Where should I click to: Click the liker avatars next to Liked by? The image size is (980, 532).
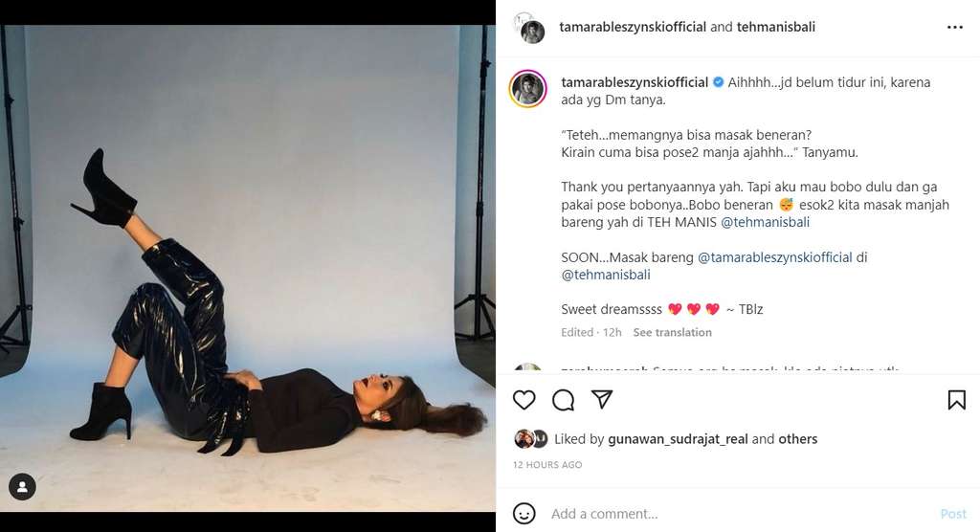(531, 439)
